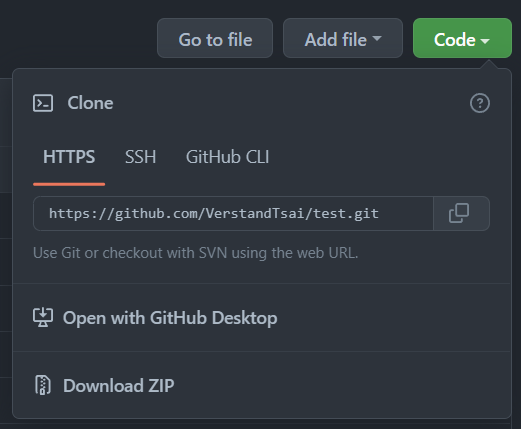The height and width of the screenshot is (429, 521).
Task: Click the SVN web URL hint text
Action: tap(195, 253)
